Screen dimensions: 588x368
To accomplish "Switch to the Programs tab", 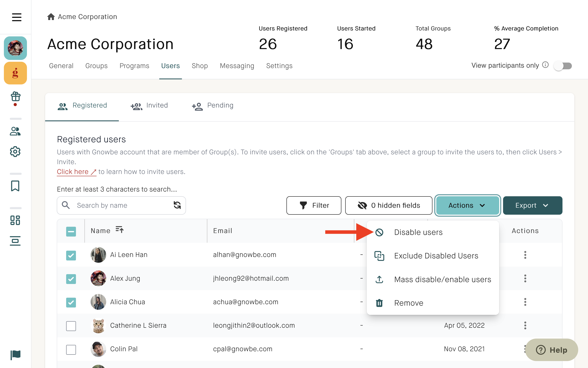I will click(x=134, y=66).
